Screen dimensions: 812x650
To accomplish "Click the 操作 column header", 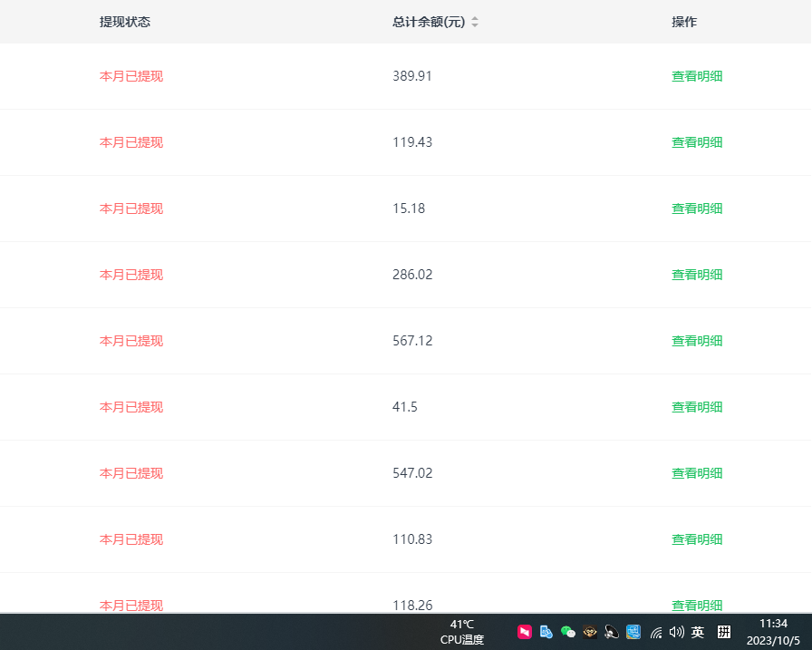I will coord(684,22).
